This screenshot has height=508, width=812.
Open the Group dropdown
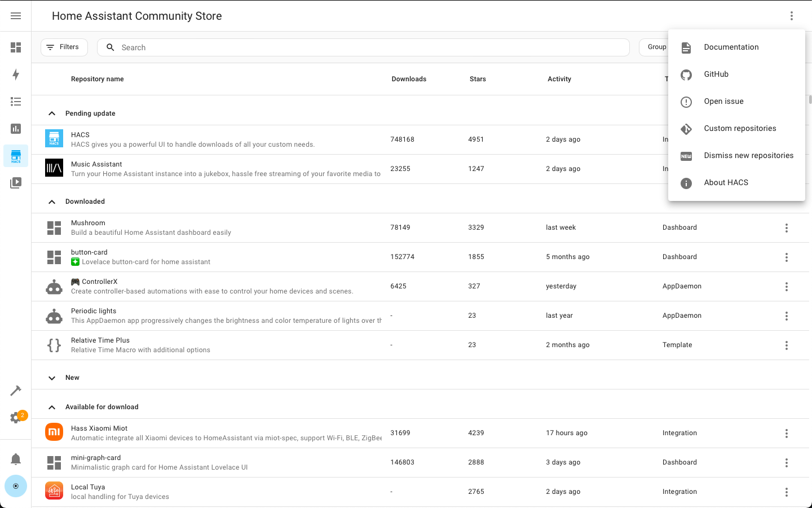tap(654, 47)
